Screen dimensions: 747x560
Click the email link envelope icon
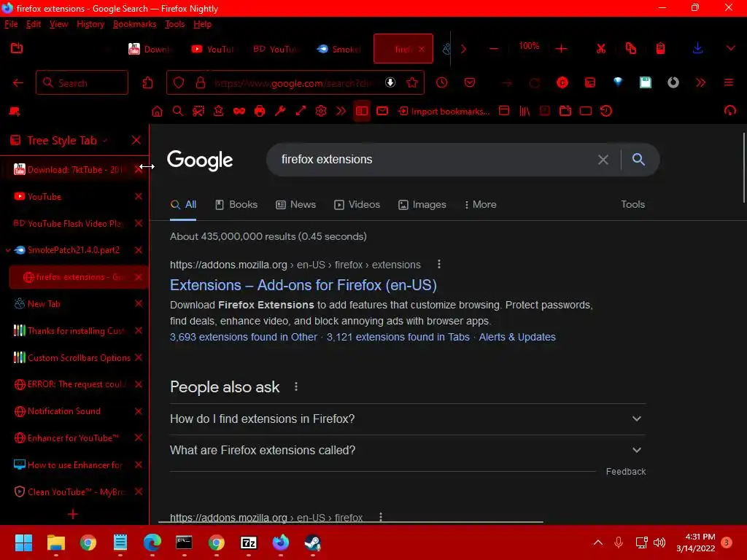pos(382,112)
